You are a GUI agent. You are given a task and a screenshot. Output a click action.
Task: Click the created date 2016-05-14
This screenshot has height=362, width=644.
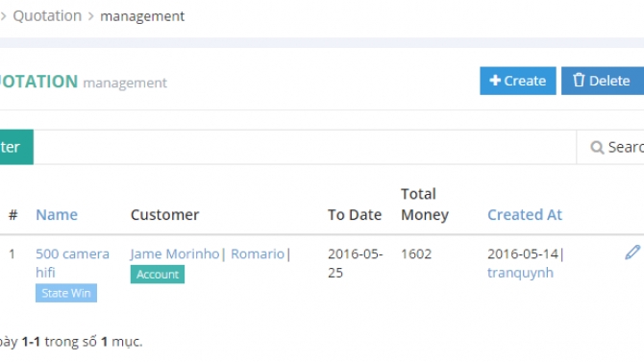tap(523, 254)
